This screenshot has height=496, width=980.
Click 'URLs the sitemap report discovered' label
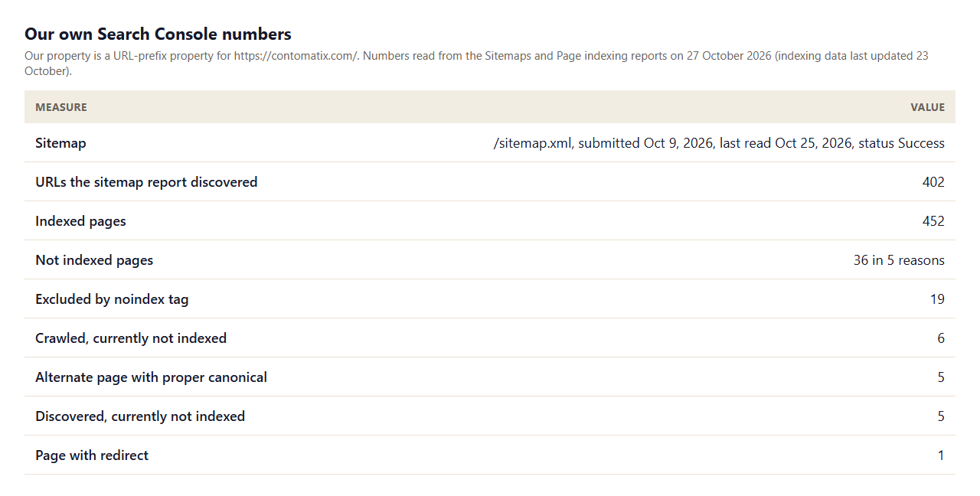point(146,182)
